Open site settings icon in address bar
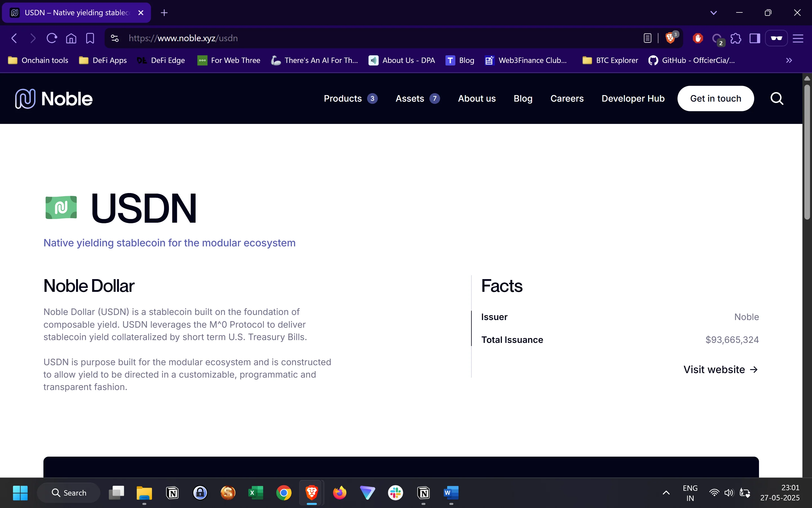 point(115,38)
